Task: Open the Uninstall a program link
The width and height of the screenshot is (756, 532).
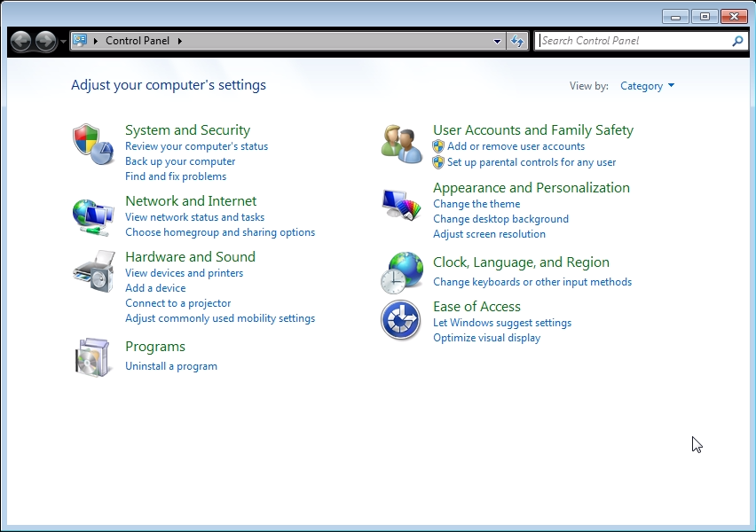Action: [x=171, y=366]
